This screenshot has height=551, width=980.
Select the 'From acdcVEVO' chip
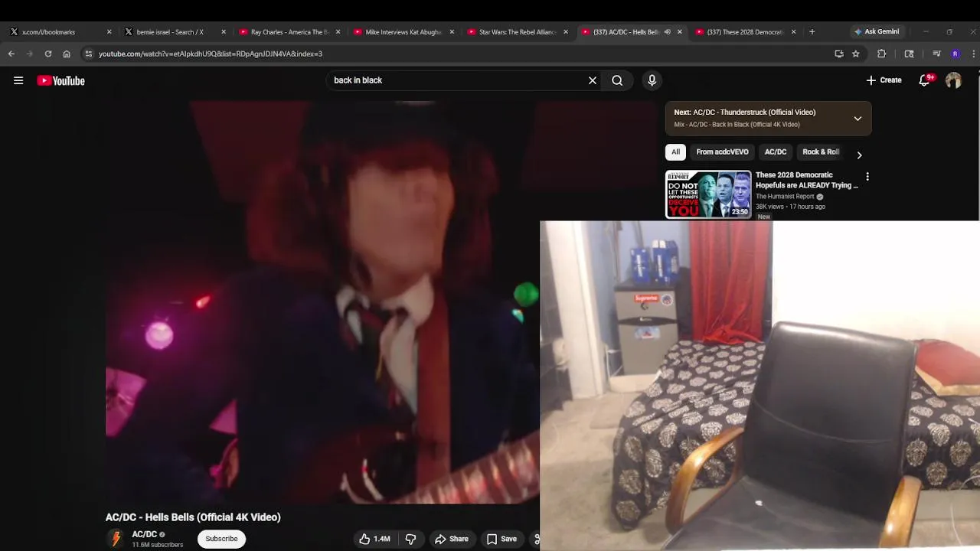[722, 152]
